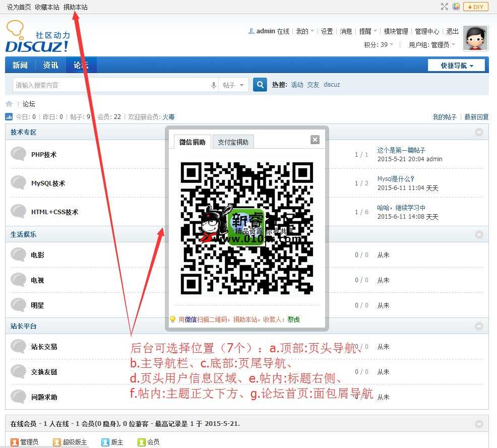Click the home breadcrumb icon

(9, 104)
